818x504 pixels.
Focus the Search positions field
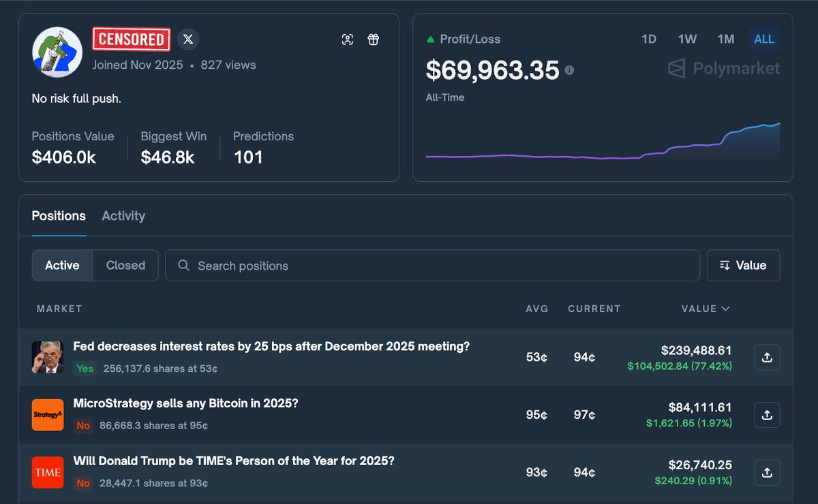pyautogui.click(x=432, y=266)
